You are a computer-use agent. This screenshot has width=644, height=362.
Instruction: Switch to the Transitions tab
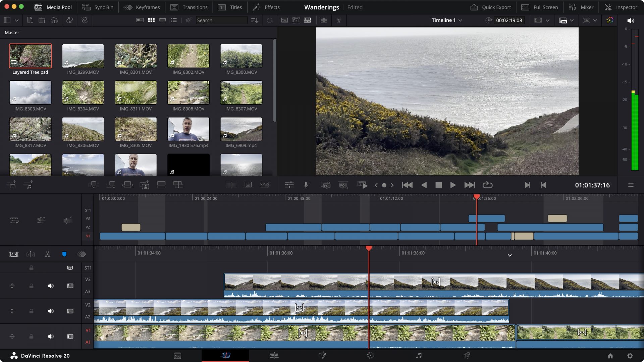point(189,7)
